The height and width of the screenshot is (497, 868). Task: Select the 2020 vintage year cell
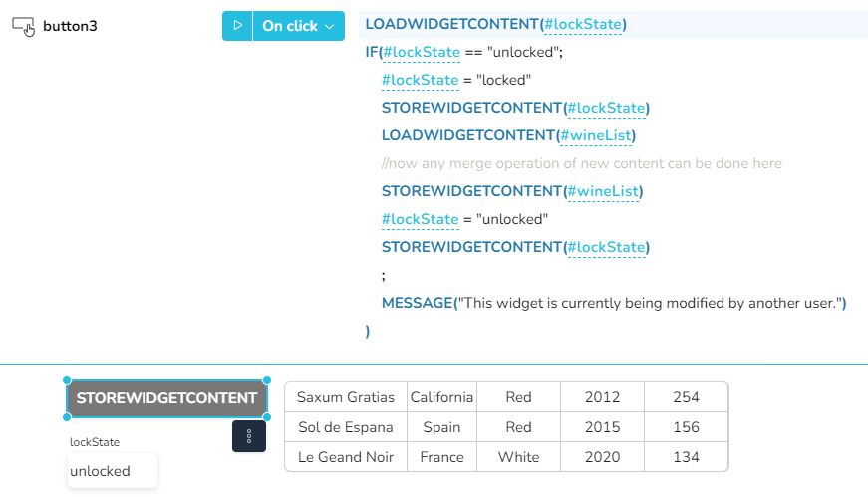602,457
